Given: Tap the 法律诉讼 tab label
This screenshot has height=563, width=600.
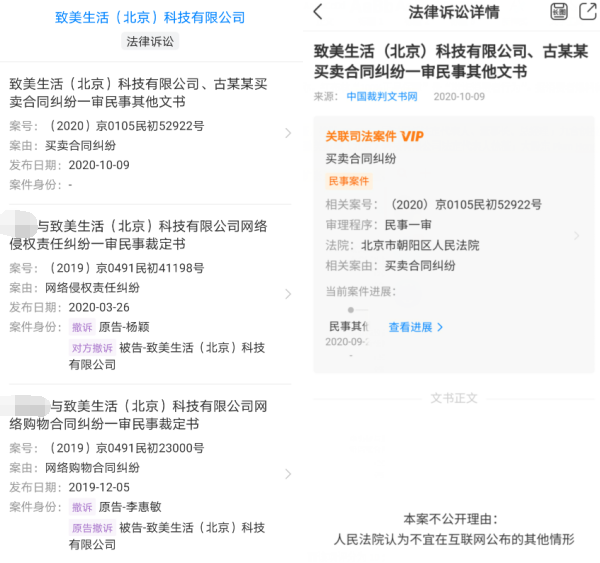Looking at the screenshot, I should tap(150, 41).
